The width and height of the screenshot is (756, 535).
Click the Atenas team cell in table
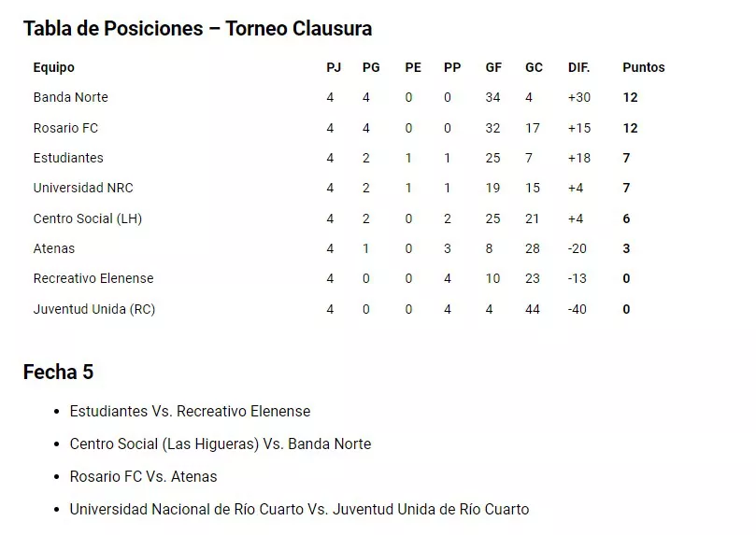pyautogui.click(x=53, y=248)
